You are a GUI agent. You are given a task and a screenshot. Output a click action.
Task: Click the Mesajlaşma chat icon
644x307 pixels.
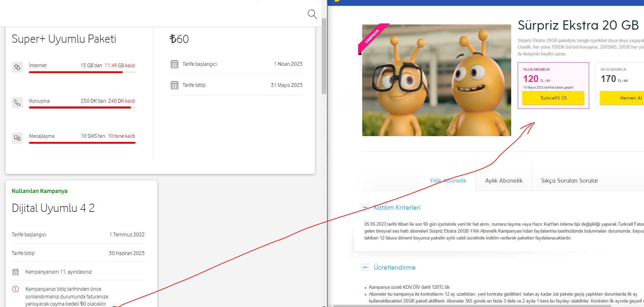tap(17, 138)
